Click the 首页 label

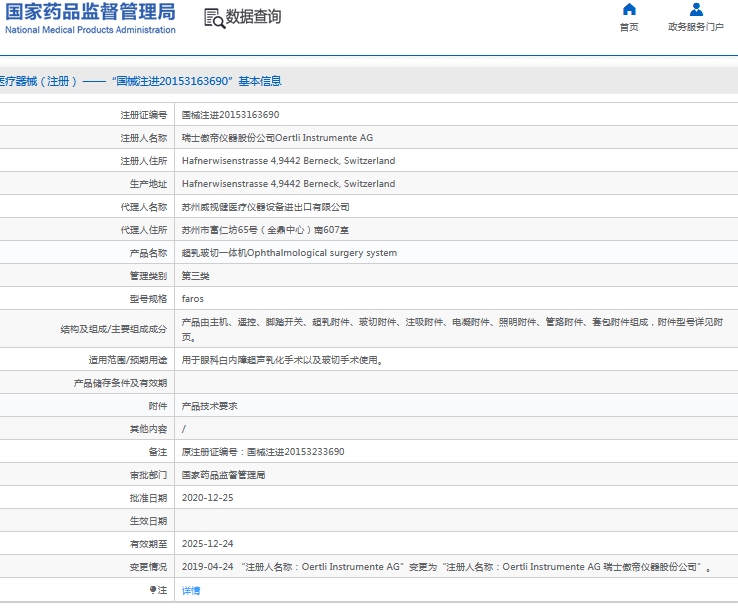629,27
